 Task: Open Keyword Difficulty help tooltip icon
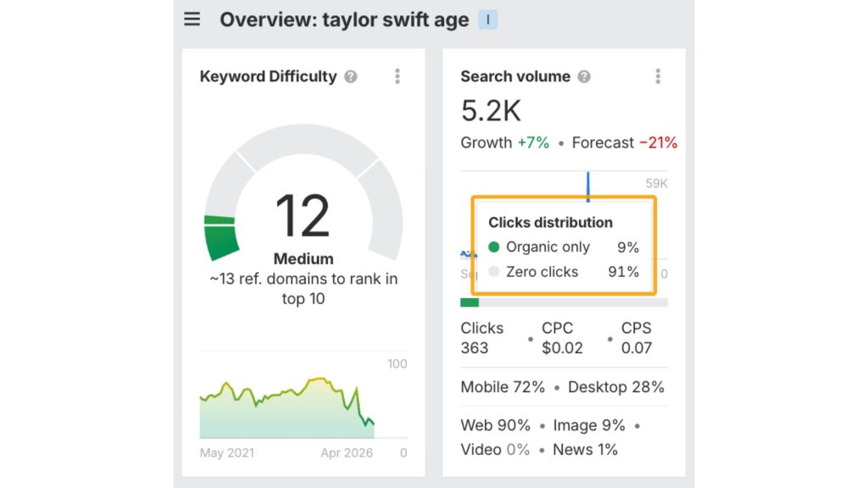(x=350, y=76)
